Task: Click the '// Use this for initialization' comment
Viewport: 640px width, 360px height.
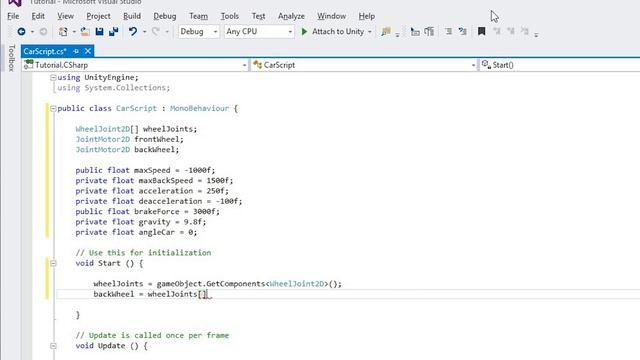Action: click(143, 253)
